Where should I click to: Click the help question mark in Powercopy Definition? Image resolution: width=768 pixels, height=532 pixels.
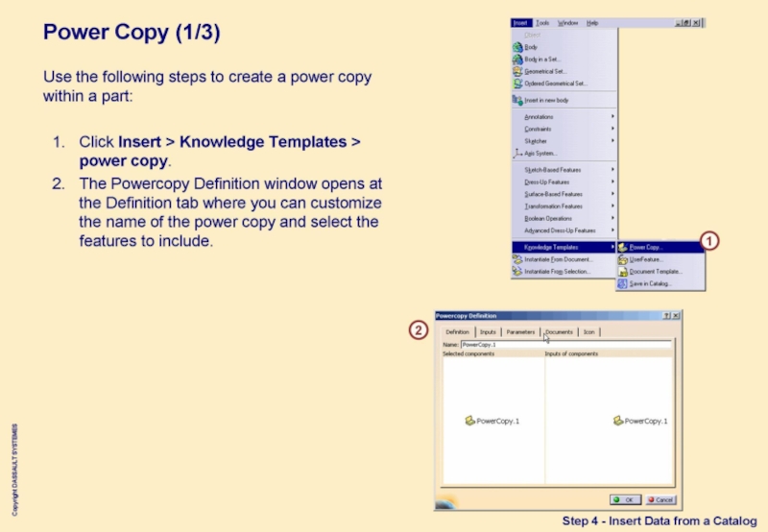(666, 316)
